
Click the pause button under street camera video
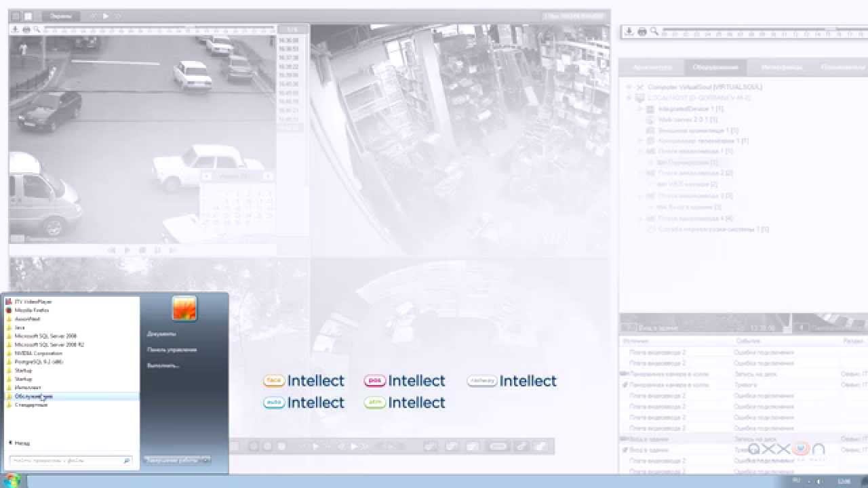157,250
